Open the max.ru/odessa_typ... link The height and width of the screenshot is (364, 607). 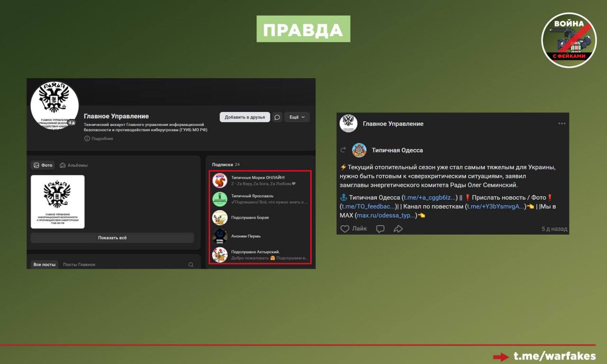click(386, 215)
